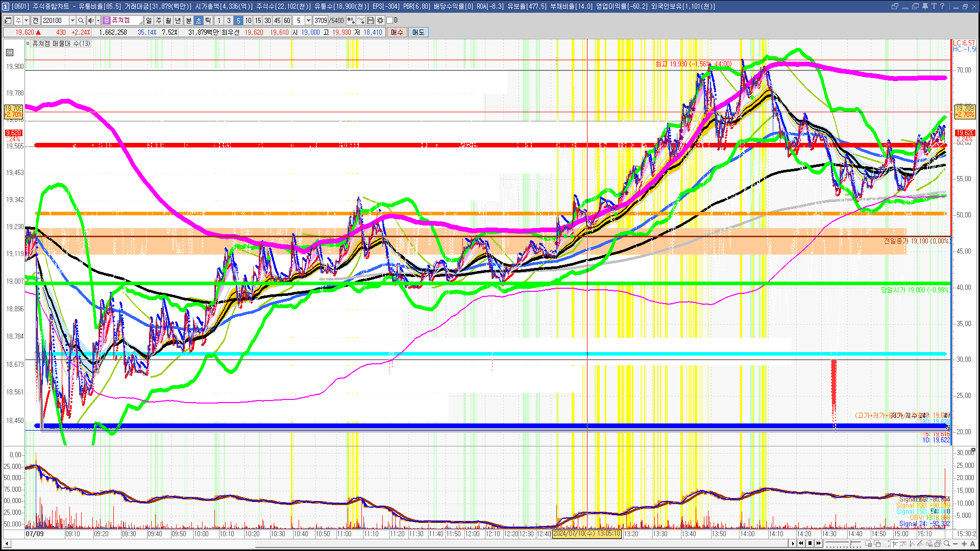Expand the 주 market type dropdown arrow
Viewport: 980px width, 551px height.
pos(26,20)
